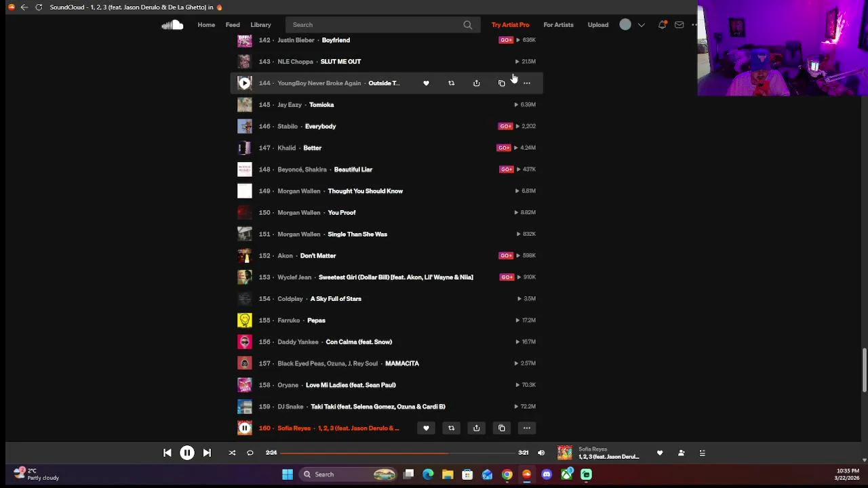Open the more options menu on track 160
This screenshot has width=868, height=488.
[527, 428]
